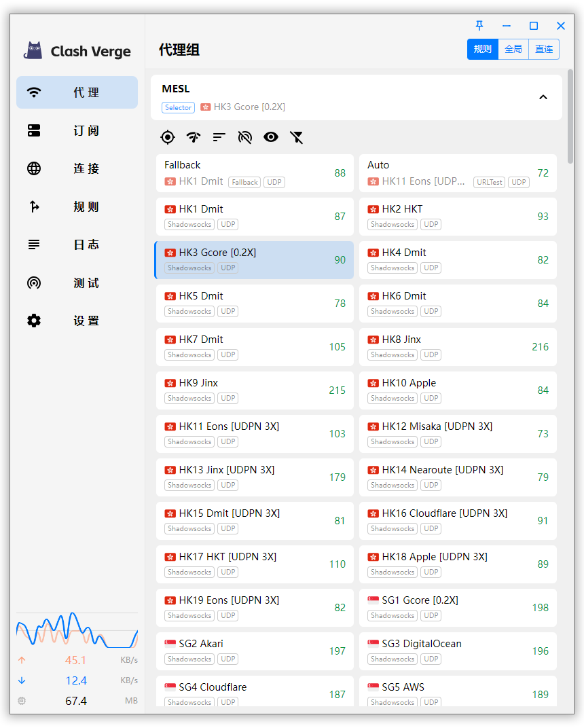Screen dimensions: 584x728
Task: Select HK11 Eons [UDPN 3X] node
Action: (255, 434)
